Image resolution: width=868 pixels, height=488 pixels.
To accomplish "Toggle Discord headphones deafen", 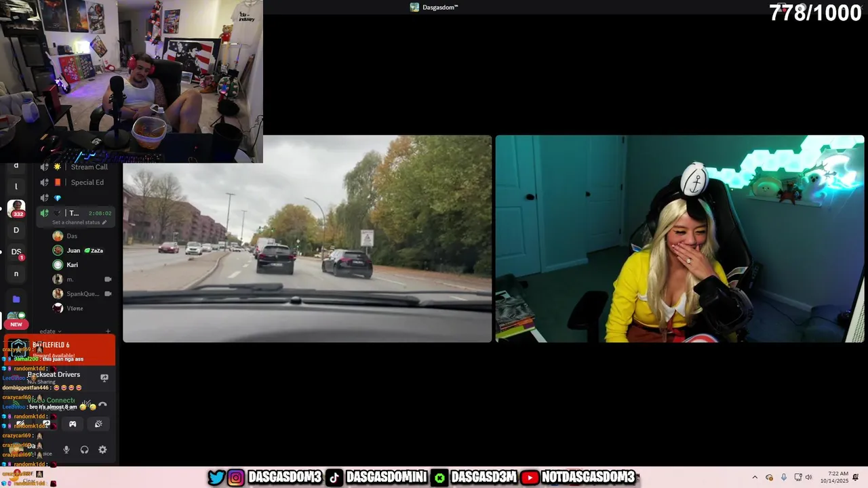I will 84,449.
